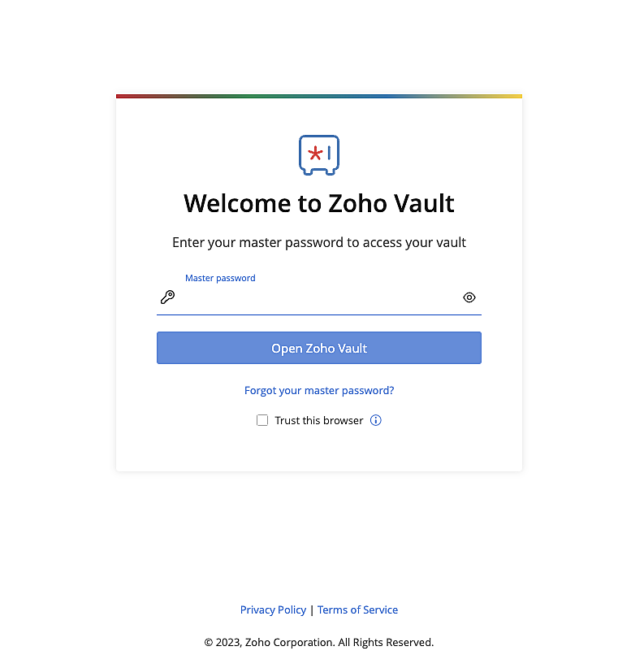Select the key icon in the password field
644x668 pixels.
point(167,297)
